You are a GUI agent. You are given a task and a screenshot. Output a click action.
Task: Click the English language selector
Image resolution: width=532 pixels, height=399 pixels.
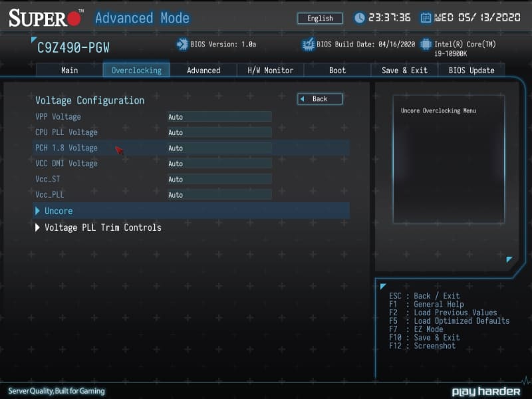pyautogui.click(x=319, y=18)
